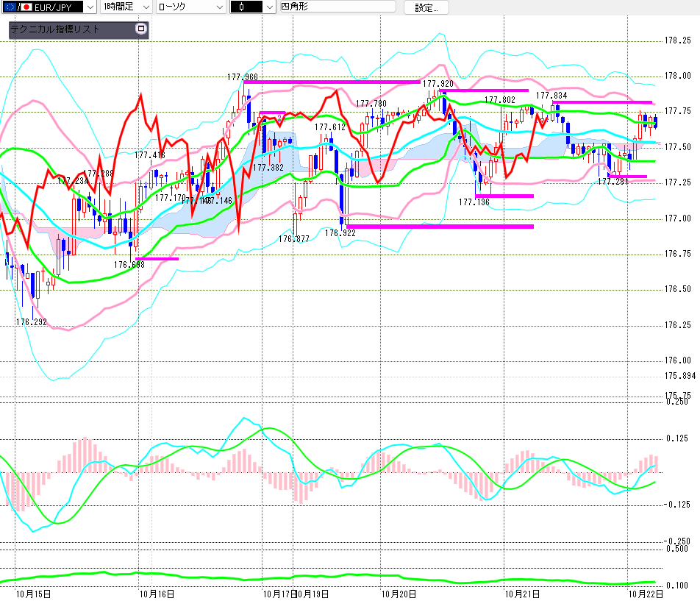This screenshot has height=601, width=700.
Task: Click the 176.922 low price annotation
Action: (x=340, y=233)
